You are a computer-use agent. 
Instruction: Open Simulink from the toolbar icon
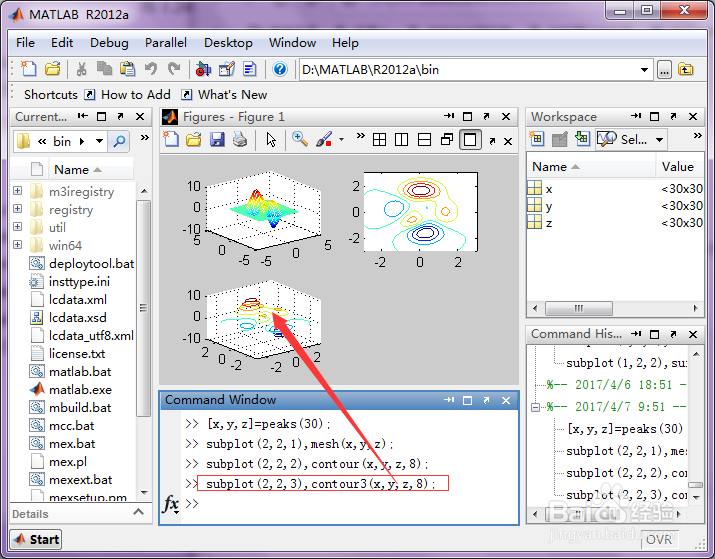coord(203,69)
